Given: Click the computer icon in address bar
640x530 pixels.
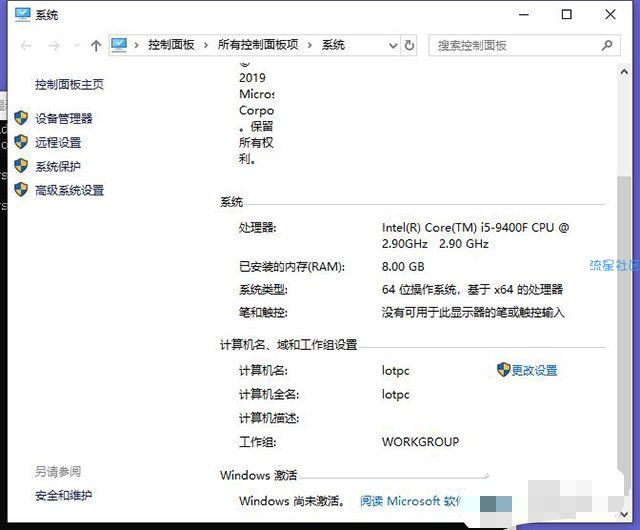Looking at the screenshot, I should pyautogui.click(x=119, y=45).
